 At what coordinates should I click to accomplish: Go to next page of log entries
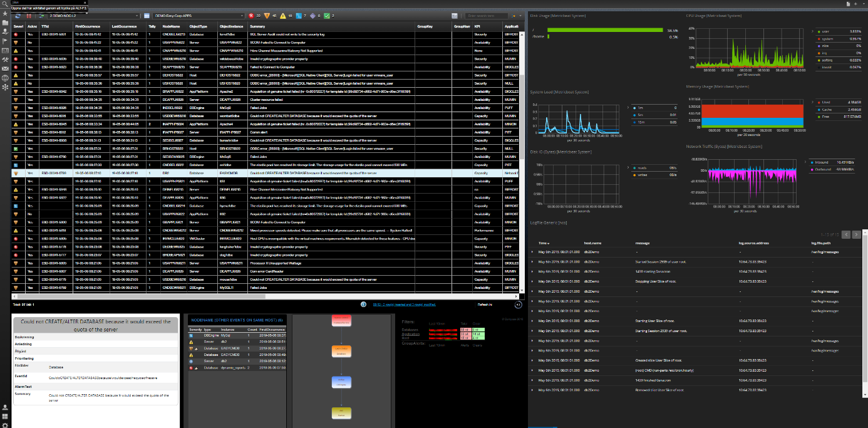click(x=856, y=234)
